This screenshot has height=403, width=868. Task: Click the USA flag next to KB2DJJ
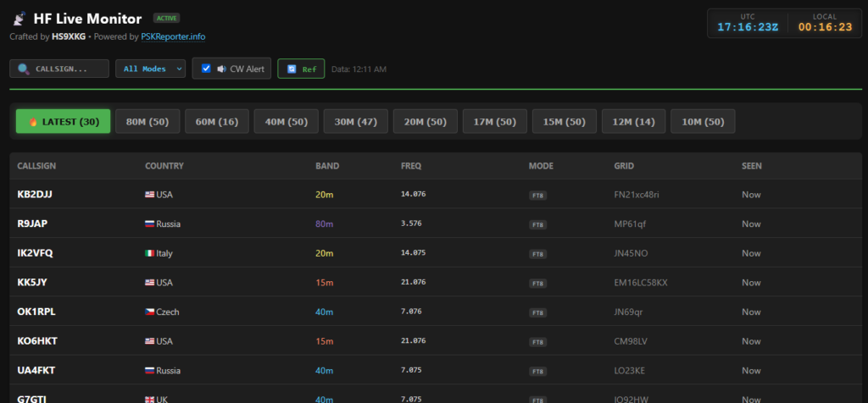click(150, 195)
